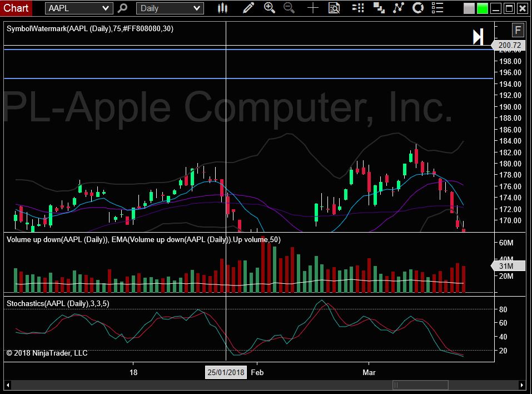Click the Stochastics(AAPL (Daily),3,3,5) label

click(x=58, y=304)
